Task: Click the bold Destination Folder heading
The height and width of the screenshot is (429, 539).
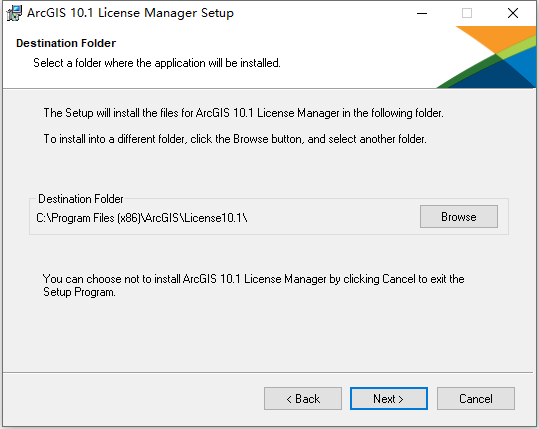Action: coord(66,43)
